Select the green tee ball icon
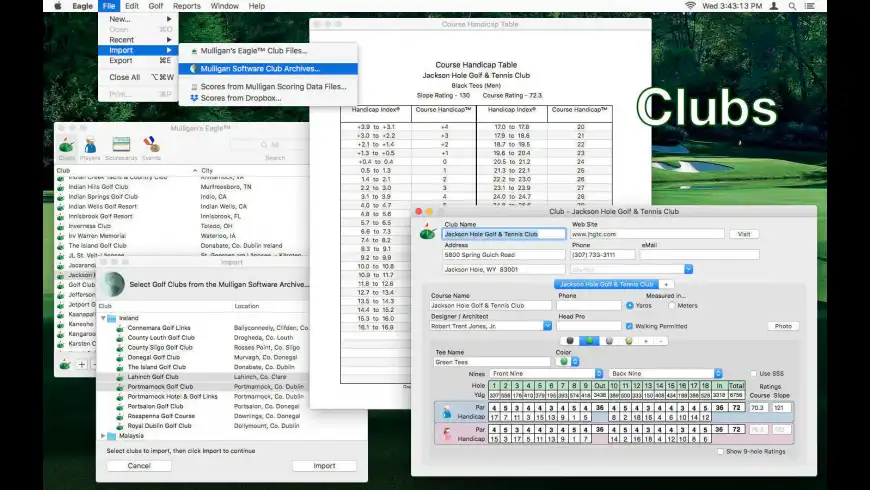 589,341
